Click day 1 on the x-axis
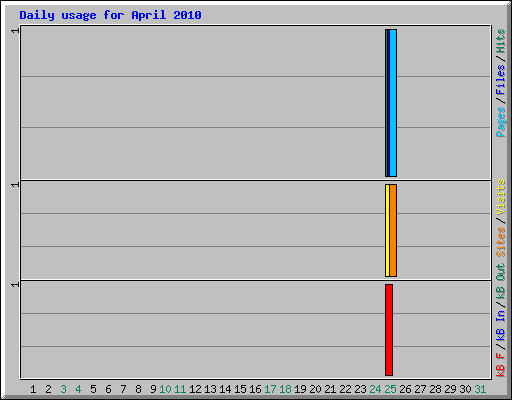The height and width of the screenshot is (400, 512). pyautogui.click(x=33, y=389)
